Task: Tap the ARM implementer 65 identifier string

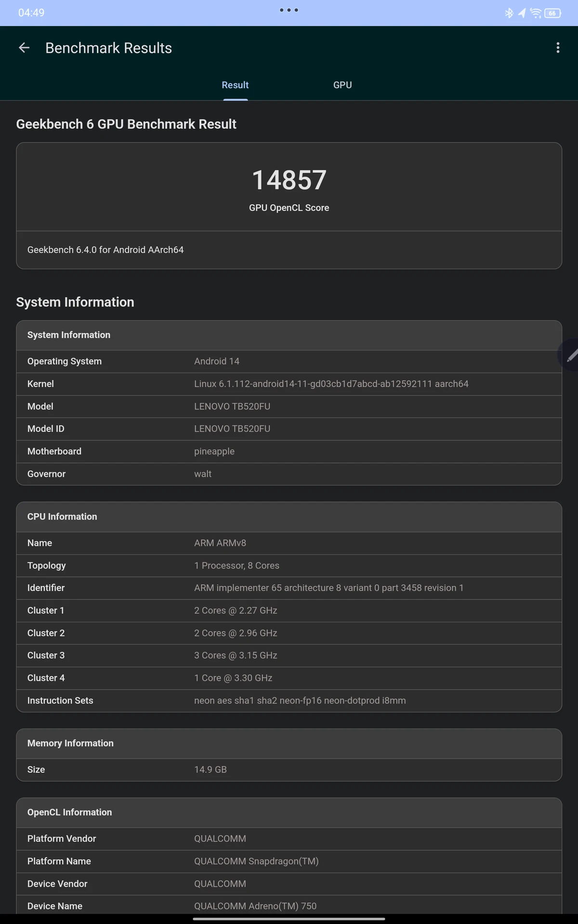Action: (328, 588)
